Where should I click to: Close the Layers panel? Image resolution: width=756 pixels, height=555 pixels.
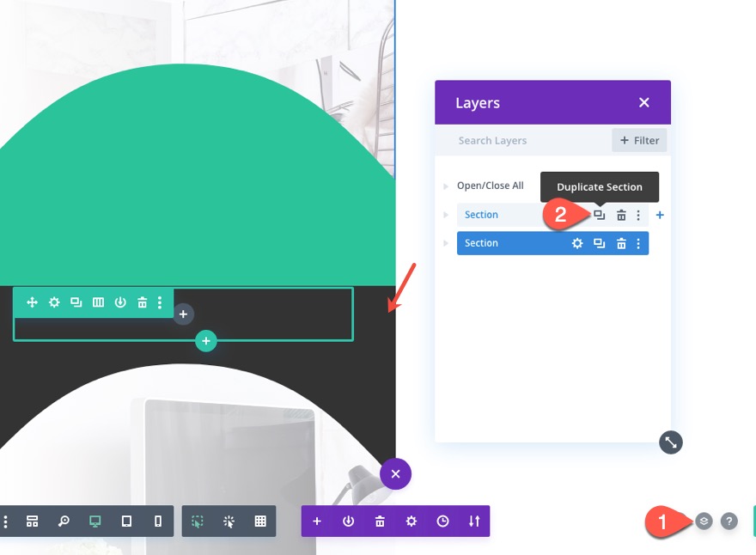pyautogui.click(x=643, y=102)
